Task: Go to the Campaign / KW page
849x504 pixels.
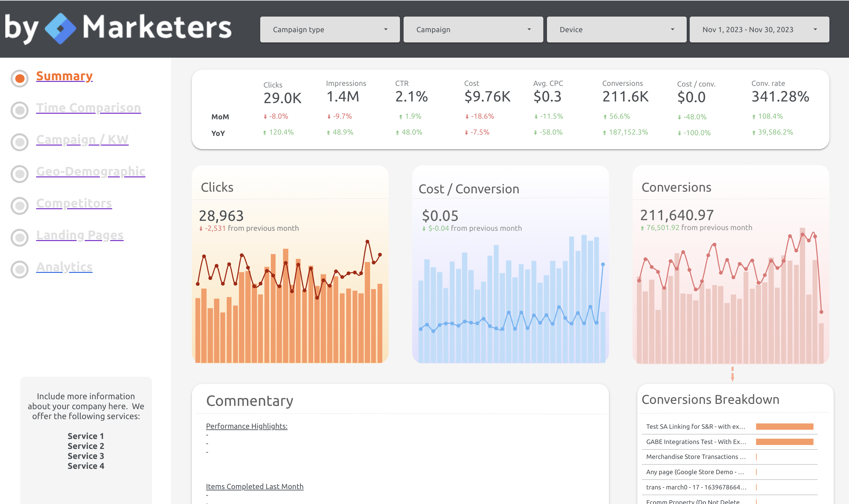Action: click(x=82, y=140)
